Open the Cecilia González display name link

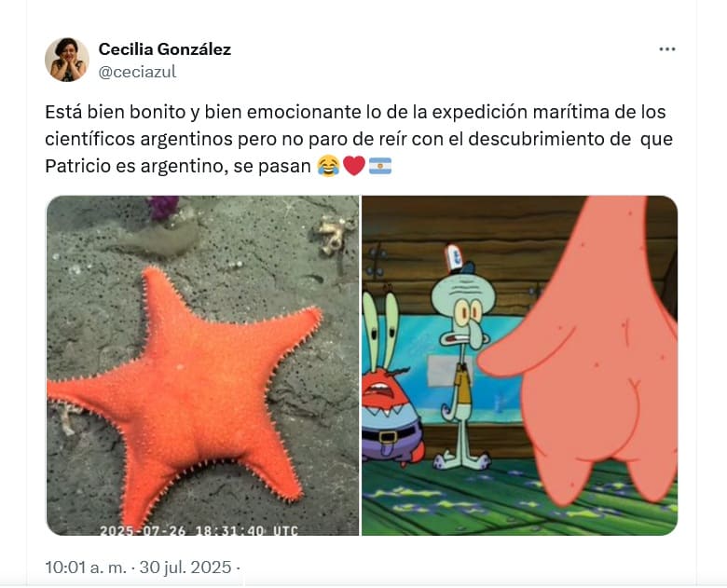pyautogui.click(x=165, y=48)
